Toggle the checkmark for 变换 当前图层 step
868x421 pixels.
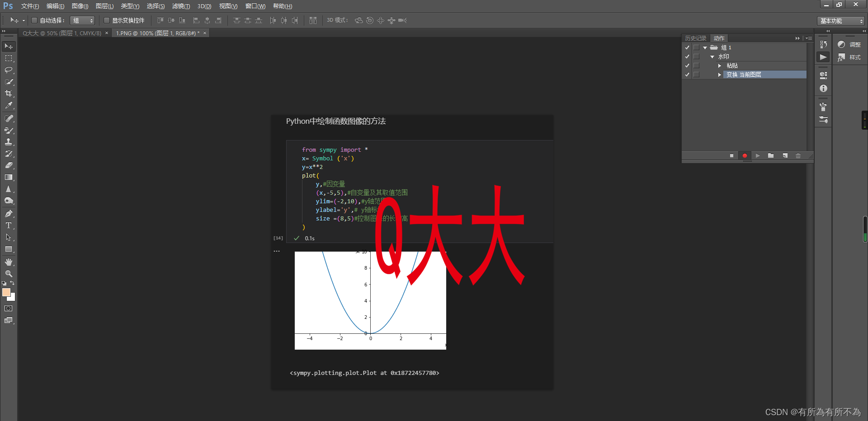point(687,75)
